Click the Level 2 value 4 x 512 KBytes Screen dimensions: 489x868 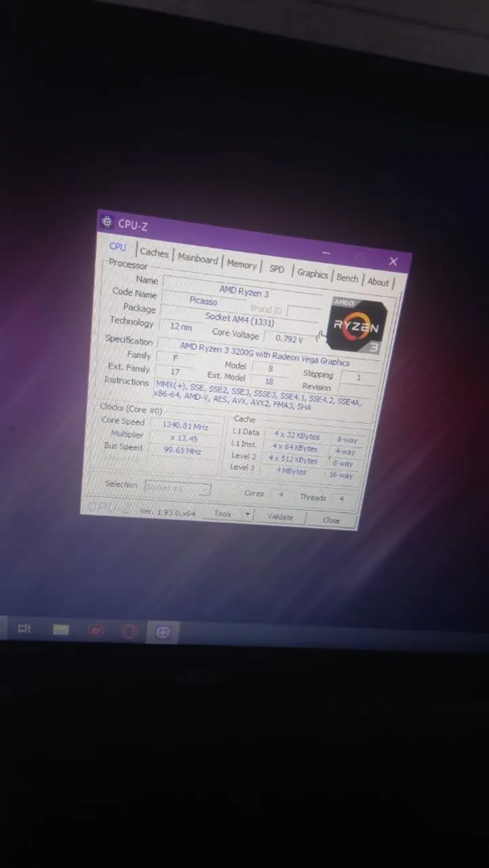293,460
